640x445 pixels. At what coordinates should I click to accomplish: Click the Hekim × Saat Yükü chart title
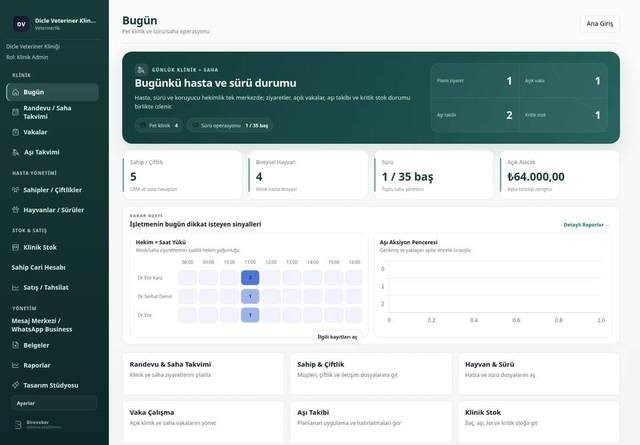(161, 242)
